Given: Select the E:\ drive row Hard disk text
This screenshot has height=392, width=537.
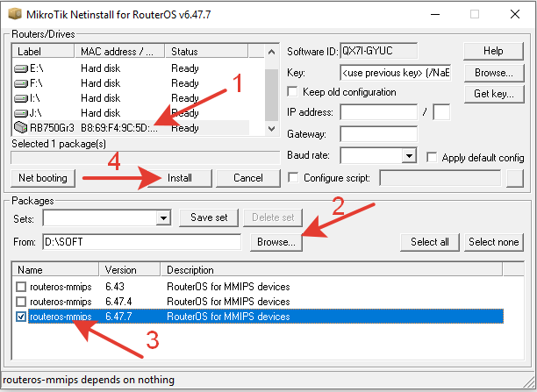Looking at the screenshot, I should tap(100, 68).
